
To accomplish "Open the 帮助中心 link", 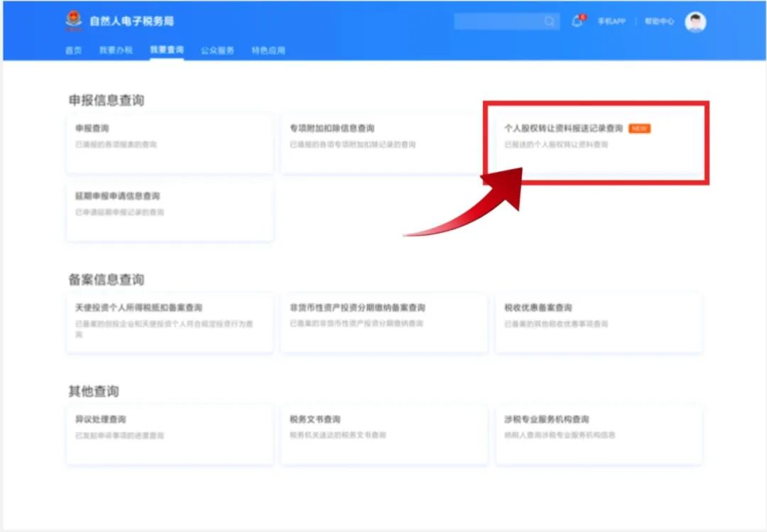I will (x=659, y=21).
